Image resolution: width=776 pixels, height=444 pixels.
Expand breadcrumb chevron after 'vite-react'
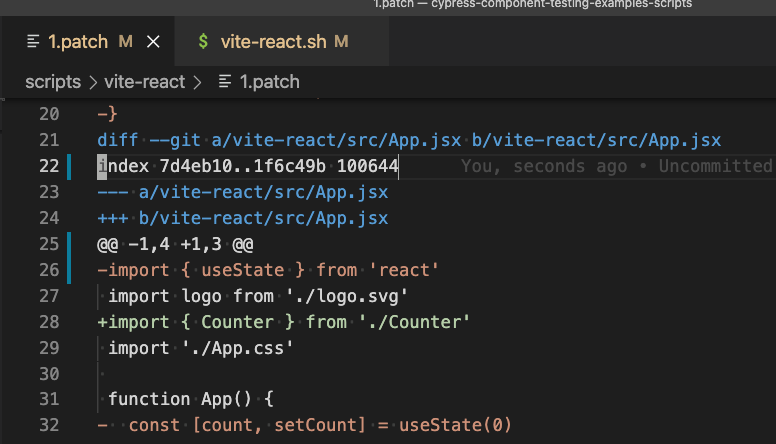click(197, 82)
